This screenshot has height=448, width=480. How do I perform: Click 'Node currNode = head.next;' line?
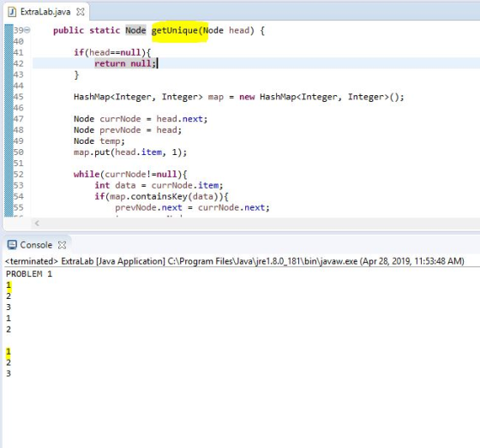(x=141, y=119)
